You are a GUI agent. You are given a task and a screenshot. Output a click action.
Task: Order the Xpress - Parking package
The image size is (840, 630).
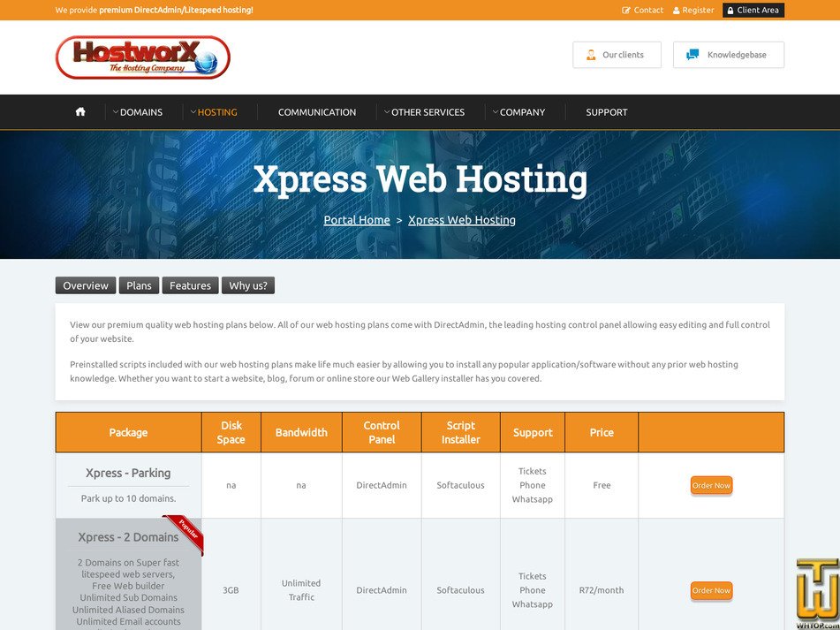pos(711,485)
